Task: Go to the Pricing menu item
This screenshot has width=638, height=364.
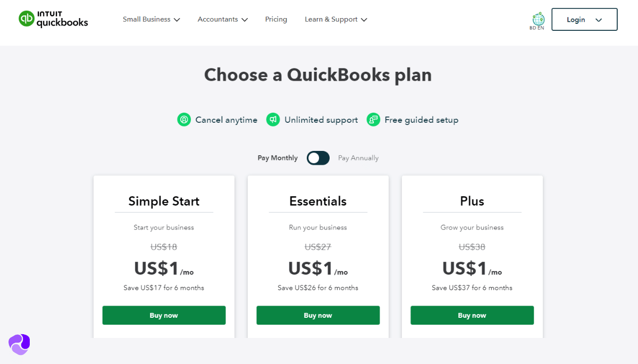Action: coord(276,20)
